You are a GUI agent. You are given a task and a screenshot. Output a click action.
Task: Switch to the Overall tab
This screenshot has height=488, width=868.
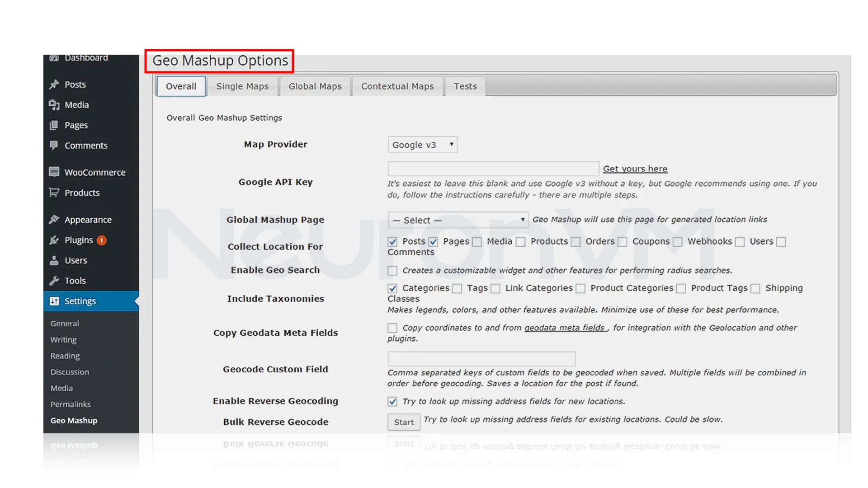pyautogui.click(x=181, y=86)
